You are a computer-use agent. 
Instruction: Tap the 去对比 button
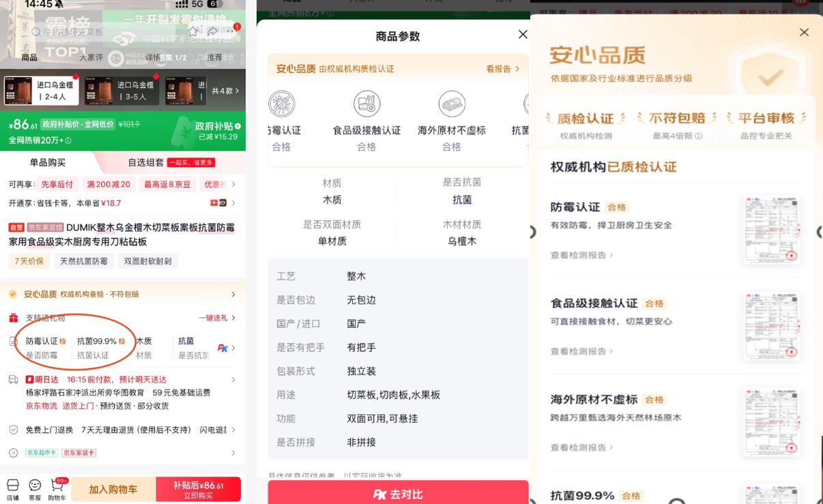point(398,493)
